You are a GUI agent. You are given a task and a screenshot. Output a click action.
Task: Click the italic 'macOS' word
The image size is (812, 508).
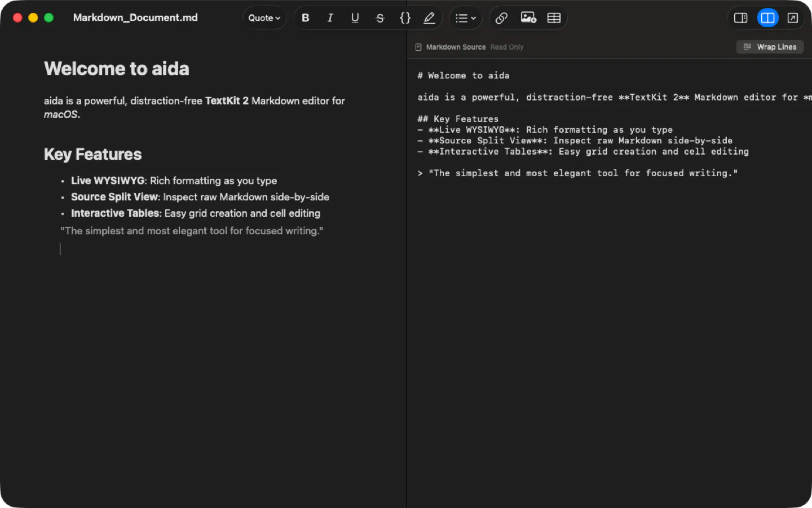(61, 115)
